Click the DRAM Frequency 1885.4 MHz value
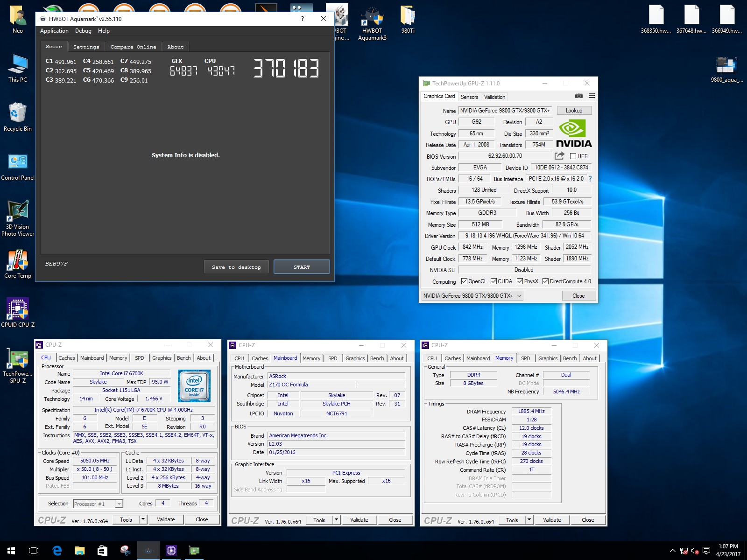Viewport: 747px width, 560px height. [531, 411]
